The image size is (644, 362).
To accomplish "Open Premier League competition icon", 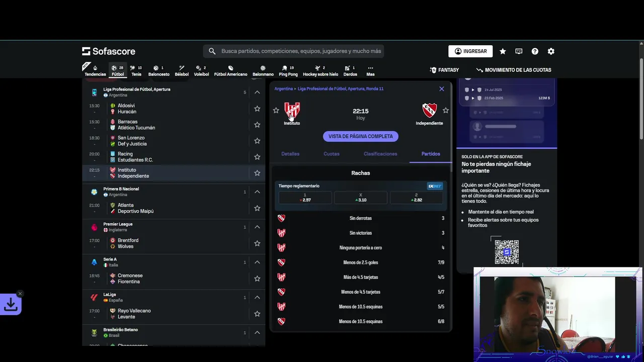I will pos(94,227).
